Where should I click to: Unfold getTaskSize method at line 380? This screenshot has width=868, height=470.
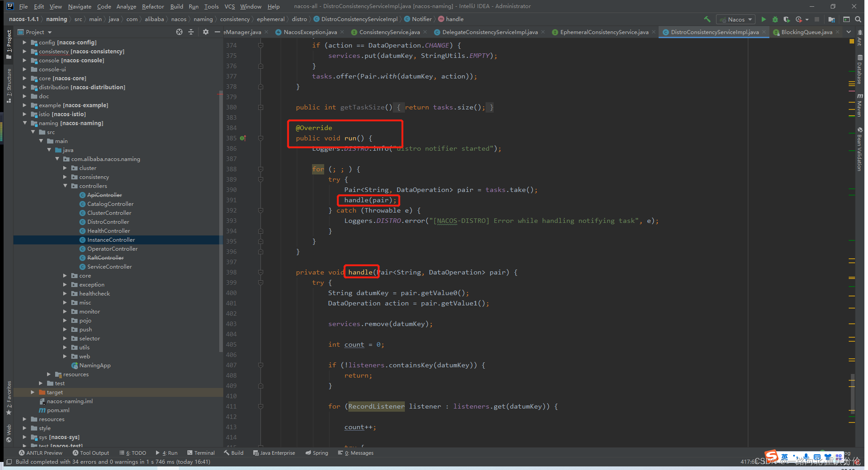(x=260, y=107)
